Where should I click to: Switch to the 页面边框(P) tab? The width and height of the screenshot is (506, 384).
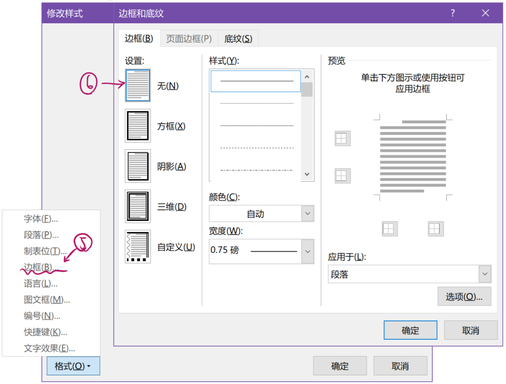click(189, 39)
